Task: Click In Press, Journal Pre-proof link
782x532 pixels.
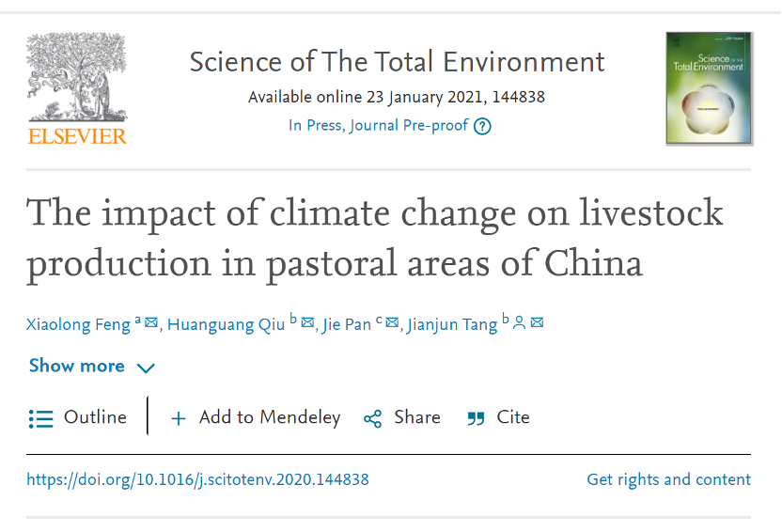Action: tap(378, 126)
